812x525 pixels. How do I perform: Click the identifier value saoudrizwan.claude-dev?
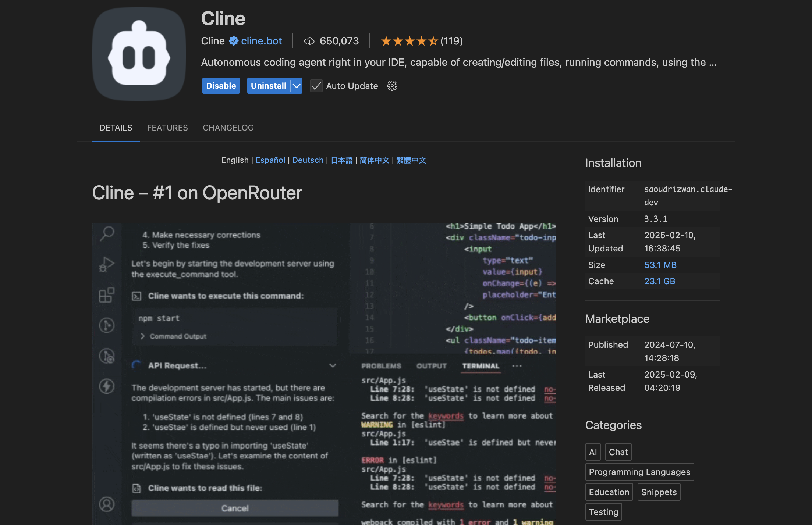pos(688,196)
